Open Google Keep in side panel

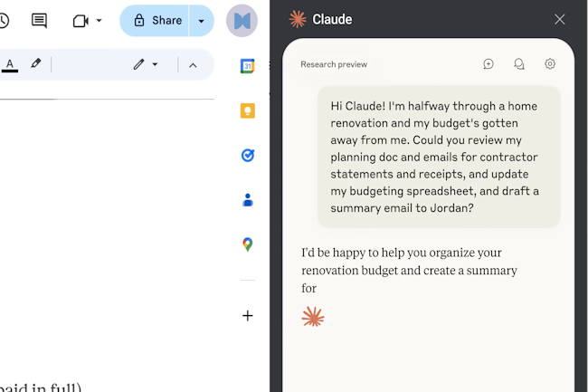248,110
